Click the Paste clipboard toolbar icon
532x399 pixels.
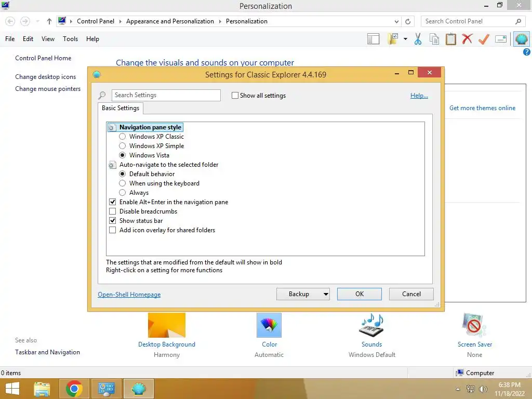pyautogui.click(x=450, y=39)
